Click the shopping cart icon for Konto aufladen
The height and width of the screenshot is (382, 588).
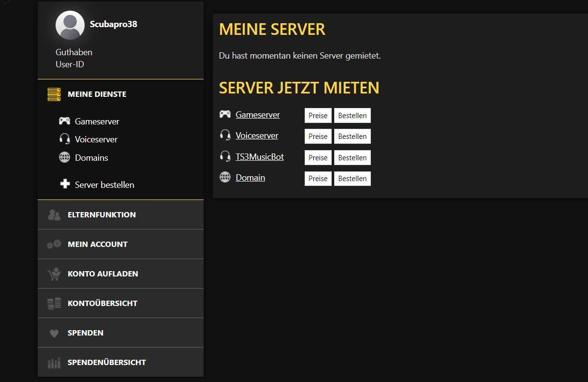coord(54,274)
